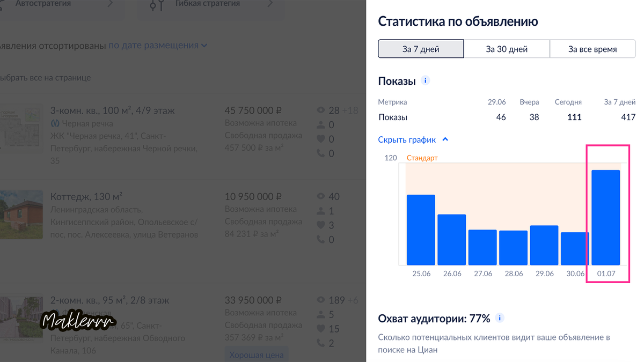Click the info icon beside Охват аудитории 77%
This screenshot has height=362, width=644.
(x=500, y=317)
